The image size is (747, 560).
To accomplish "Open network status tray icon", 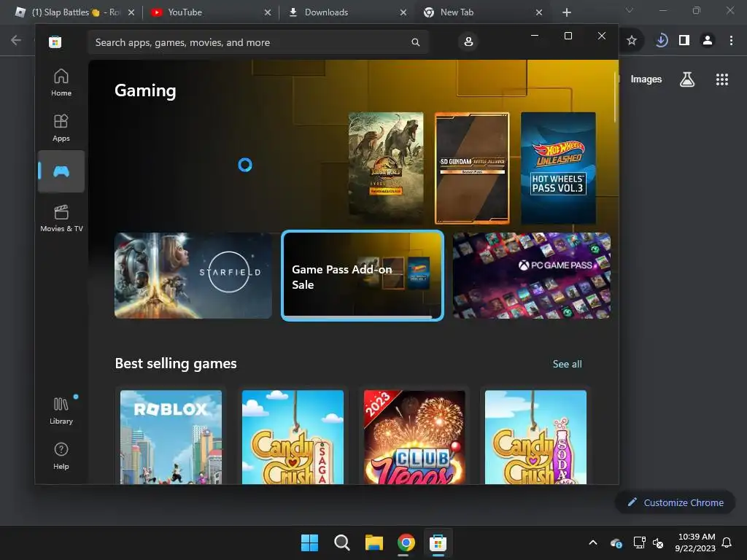I will pos(639,542).
